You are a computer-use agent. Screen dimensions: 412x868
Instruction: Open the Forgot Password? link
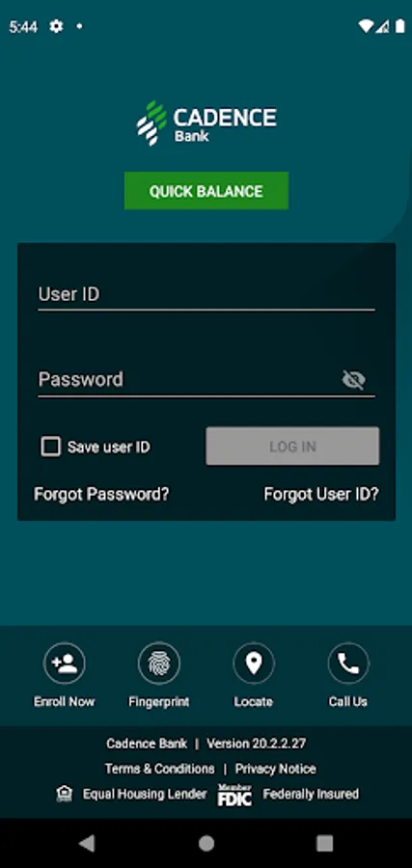click(x=101, y=494)
